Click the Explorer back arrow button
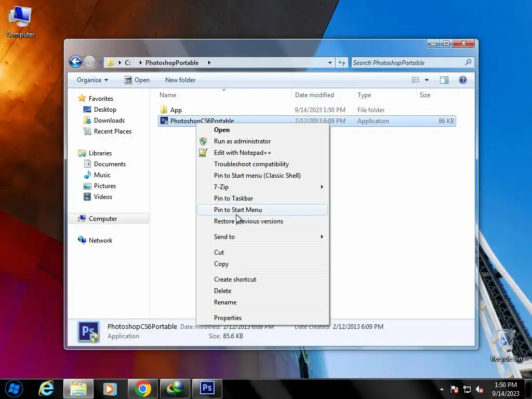The height and width of the screenshot is (399, 532). tap(75, 62)
